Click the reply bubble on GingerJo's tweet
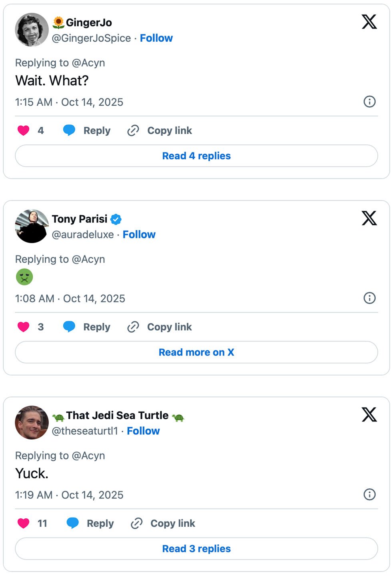 coord(69,130)
